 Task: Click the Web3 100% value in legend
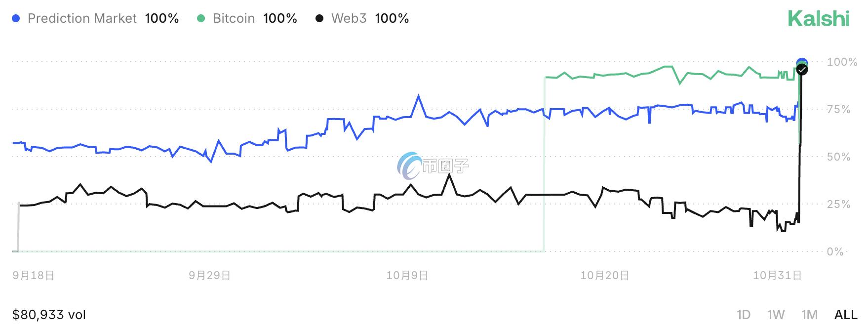[392, 19]
